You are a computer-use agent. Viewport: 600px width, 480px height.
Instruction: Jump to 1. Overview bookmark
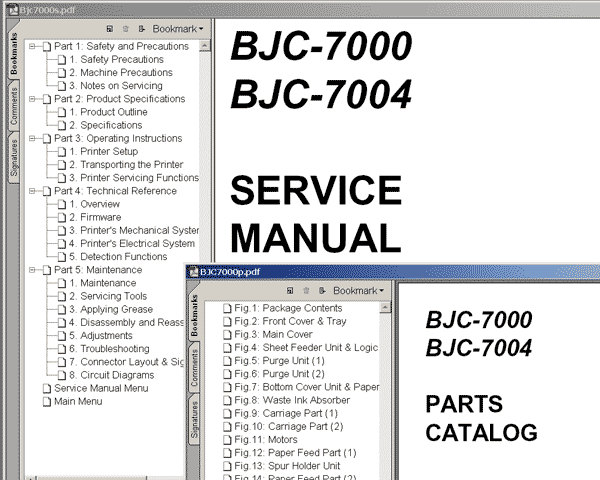pos(95,204)
